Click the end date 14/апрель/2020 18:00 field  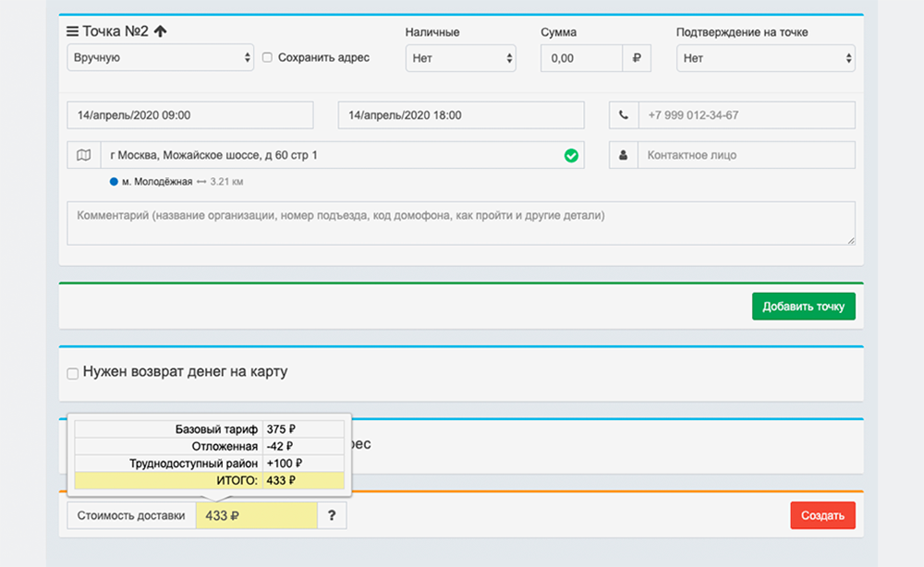tap(461, 115)
